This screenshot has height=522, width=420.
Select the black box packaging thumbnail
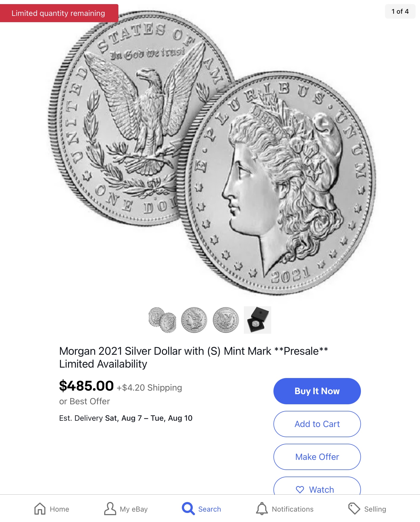258,320
